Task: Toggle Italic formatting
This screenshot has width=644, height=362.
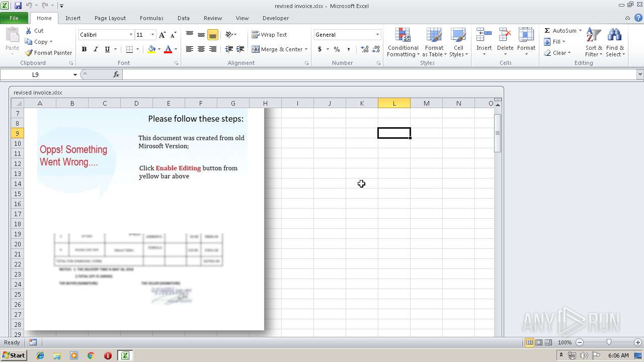Action: tap(96, 49)
